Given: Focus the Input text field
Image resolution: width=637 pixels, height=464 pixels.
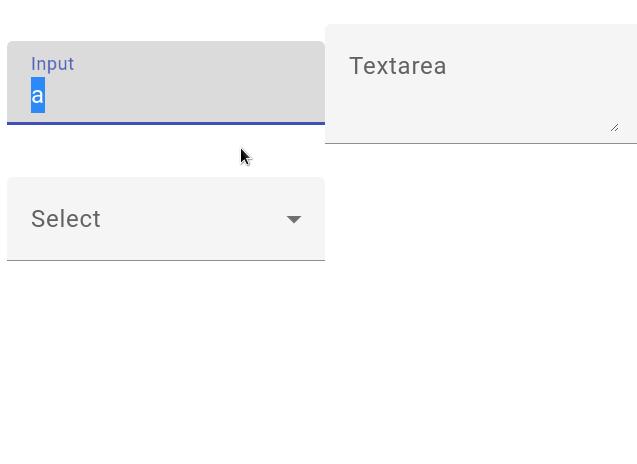Looking at the screenshot, I should 166,96.
